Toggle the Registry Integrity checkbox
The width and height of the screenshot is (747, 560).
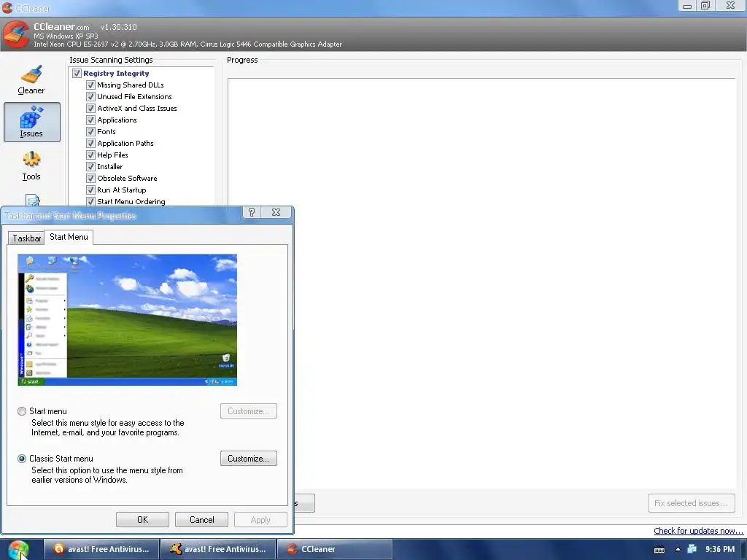point(77,74)
